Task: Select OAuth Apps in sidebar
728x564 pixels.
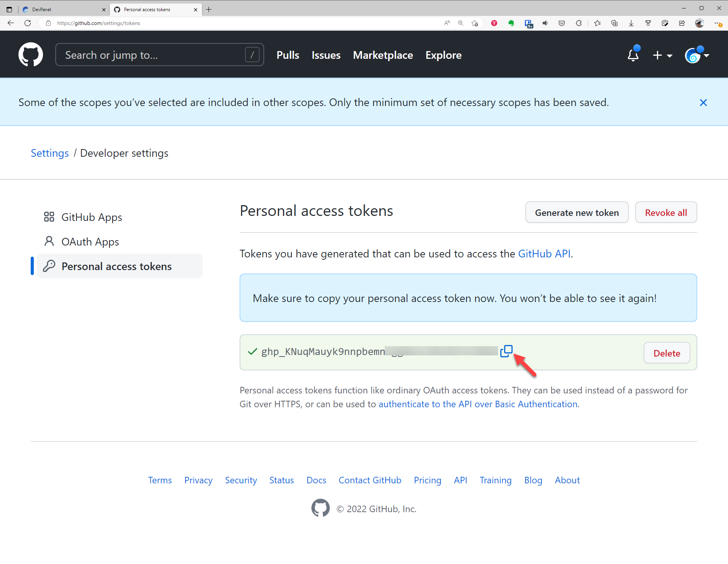Action: coord(90,242)
